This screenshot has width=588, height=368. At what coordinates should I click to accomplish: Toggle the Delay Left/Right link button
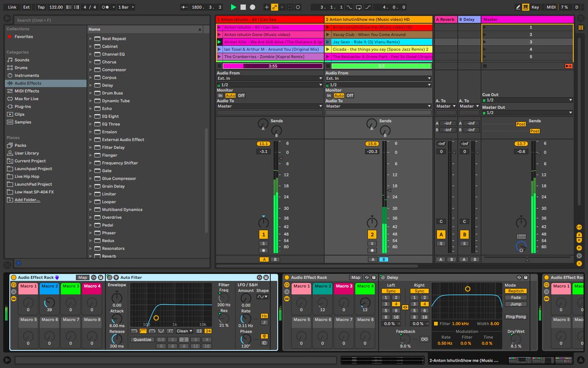click(x=405, y=307)
